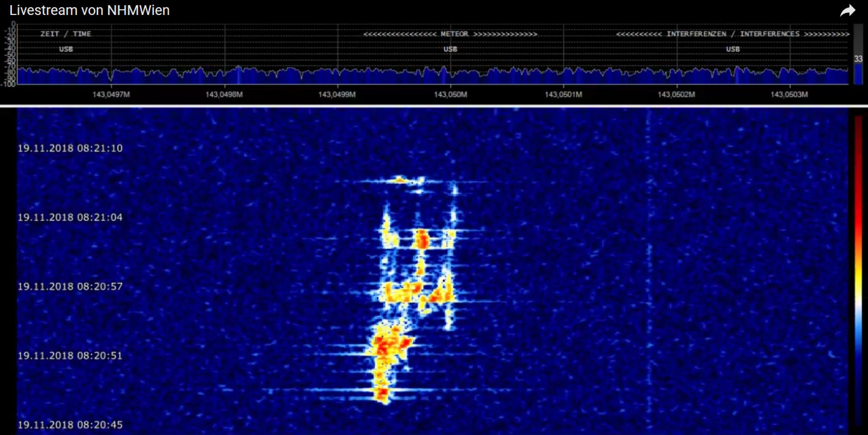Click the share arrow icon
Screen dimensions: 868x435
tap(847, 11)
